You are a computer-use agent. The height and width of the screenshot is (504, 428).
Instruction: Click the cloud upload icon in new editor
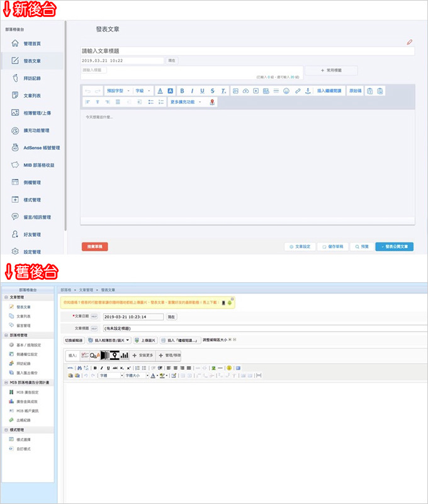(x=245, y=91)
